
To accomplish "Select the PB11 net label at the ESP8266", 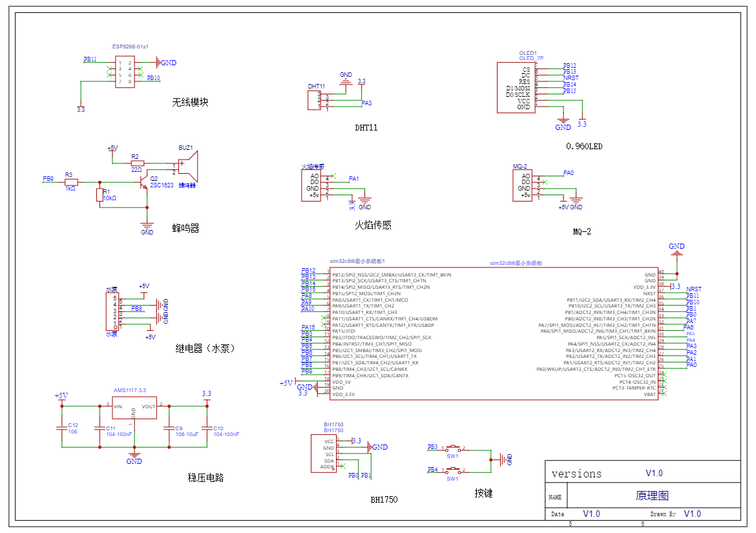I will [90, 59].
